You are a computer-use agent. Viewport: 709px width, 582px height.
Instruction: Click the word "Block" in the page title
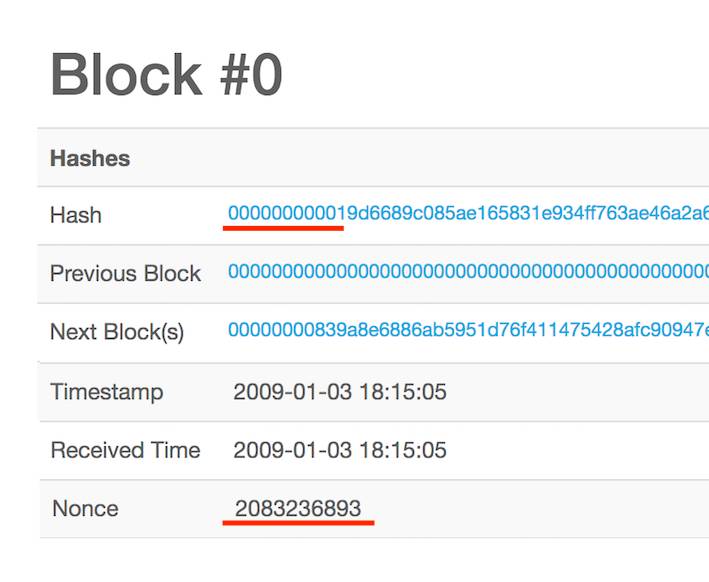point(126,74)
